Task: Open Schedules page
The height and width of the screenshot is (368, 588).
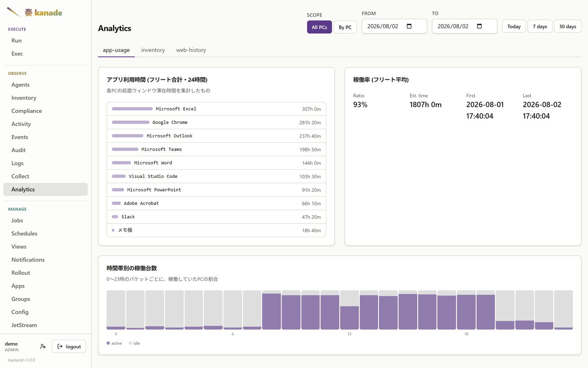Action: pos(45,233)
